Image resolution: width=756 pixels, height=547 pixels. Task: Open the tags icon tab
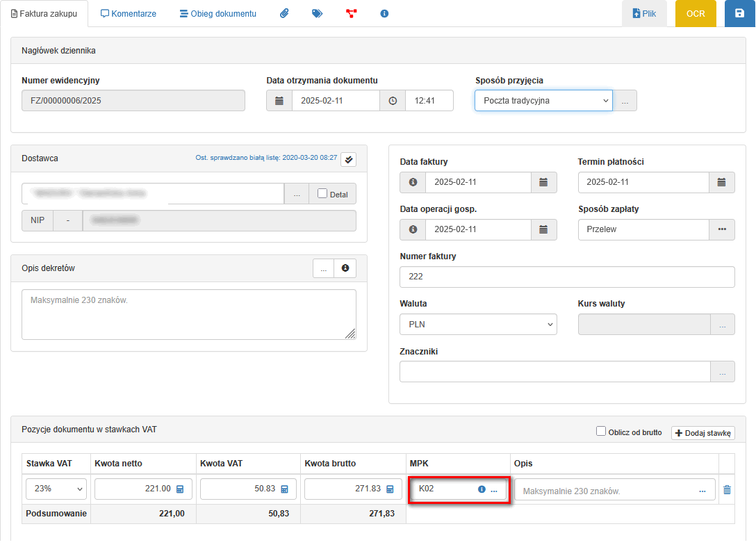pyautogui.click(x=318, y=13)
